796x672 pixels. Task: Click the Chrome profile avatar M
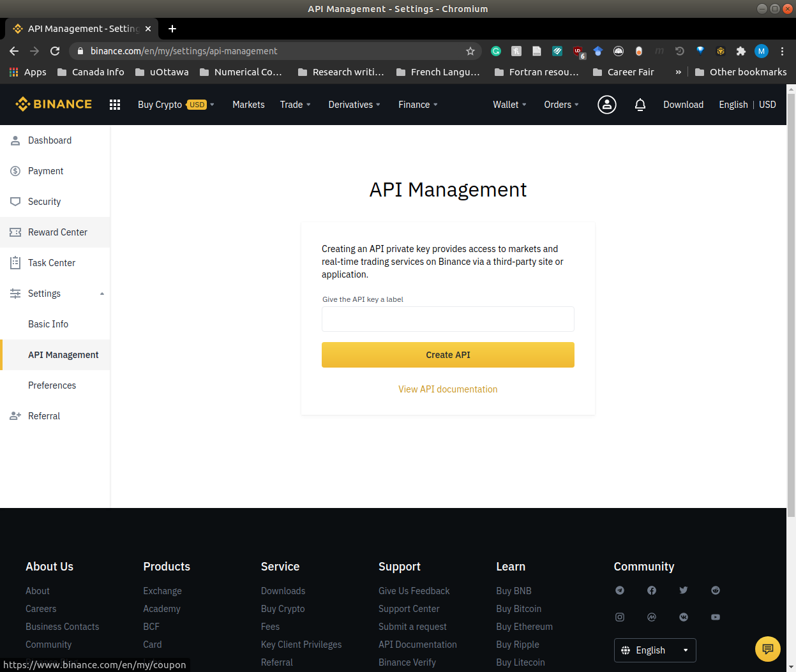coord(762,51)
